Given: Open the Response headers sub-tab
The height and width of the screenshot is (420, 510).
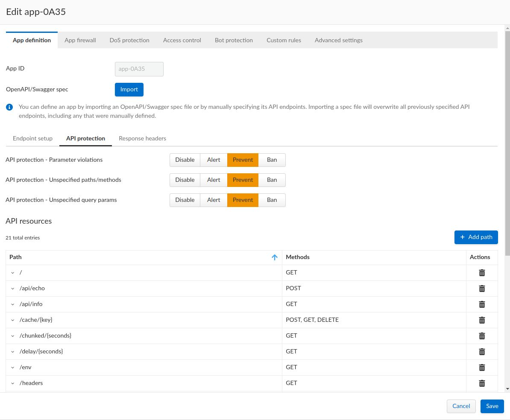Looking at the screenshot, I should coord(142,139).
